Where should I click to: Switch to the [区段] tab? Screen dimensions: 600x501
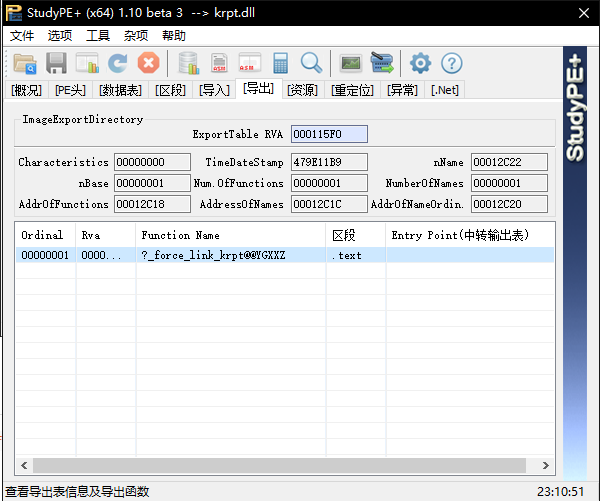pyautogui.click(x=170, y=90)
